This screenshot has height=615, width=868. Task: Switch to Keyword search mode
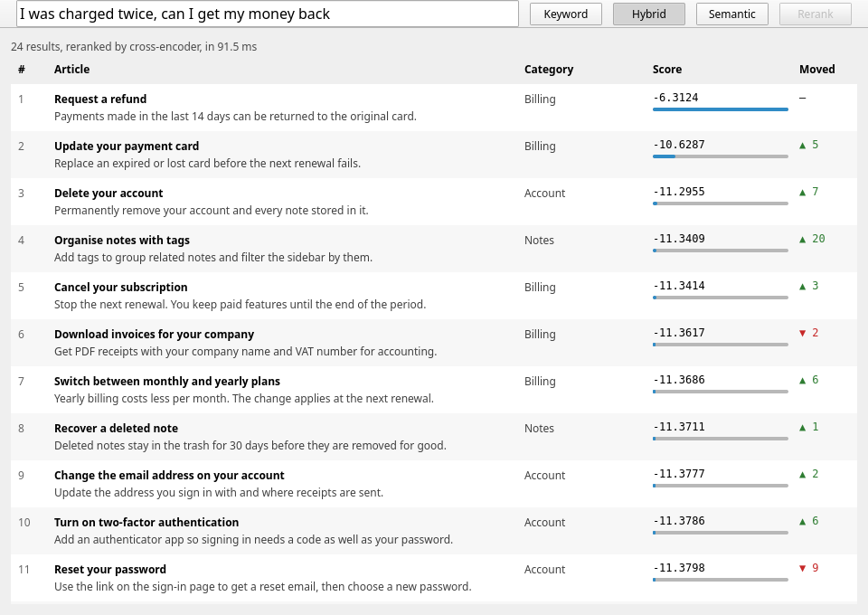click(566, 14)
